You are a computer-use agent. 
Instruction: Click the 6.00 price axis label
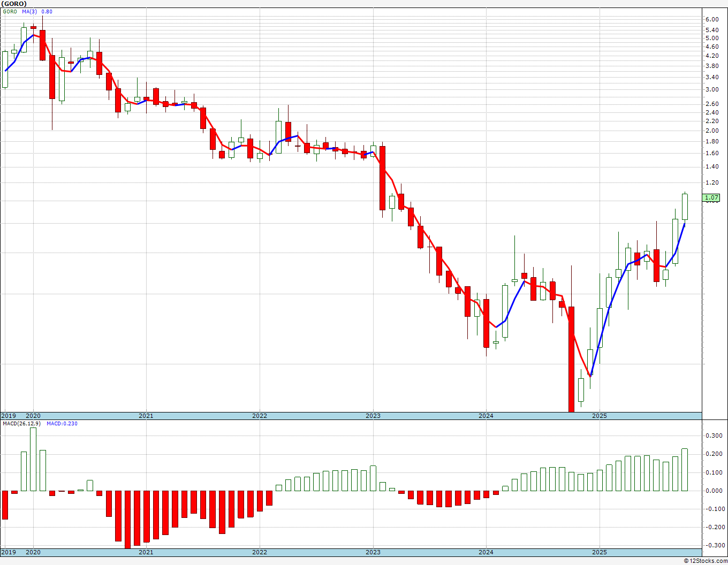pos(712,19)
